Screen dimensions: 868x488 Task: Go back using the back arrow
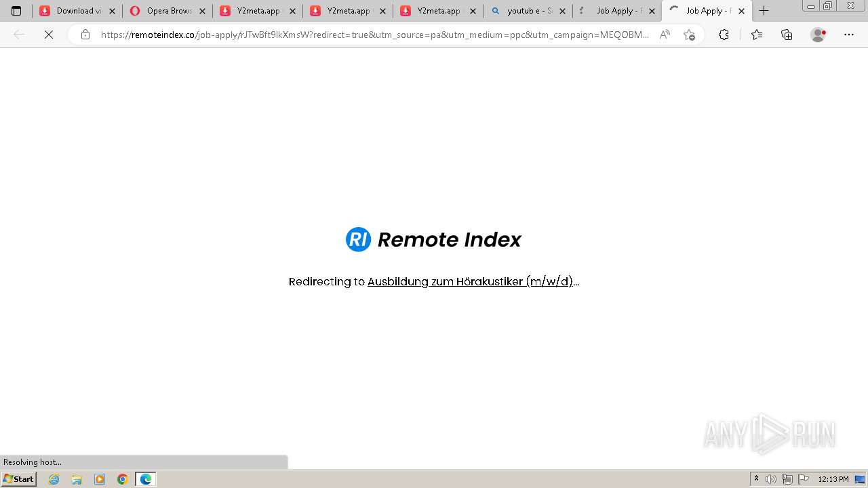(19, 35)
